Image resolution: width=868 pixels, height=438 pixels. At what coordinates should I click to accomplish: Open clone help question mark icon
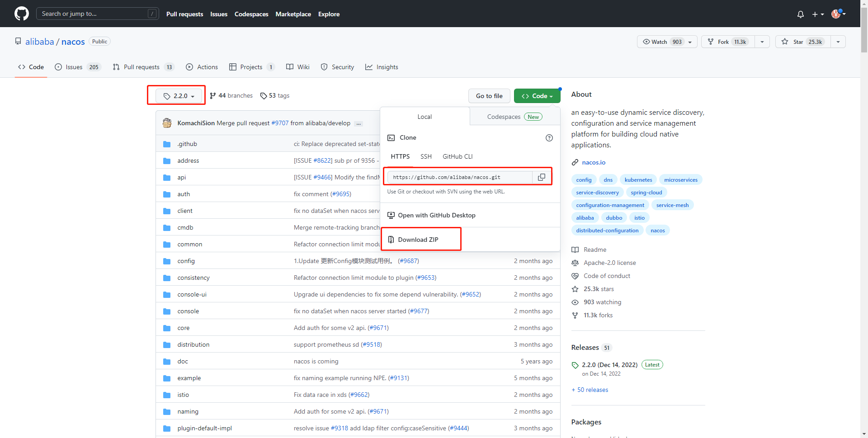tap(549, 138)
